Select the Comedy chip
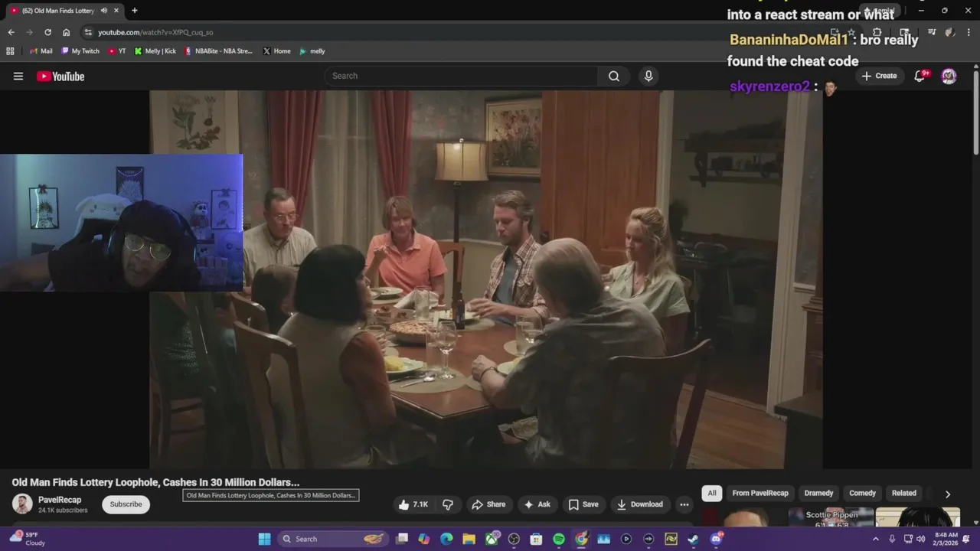 pyautogui.click(x=862, y=494)
